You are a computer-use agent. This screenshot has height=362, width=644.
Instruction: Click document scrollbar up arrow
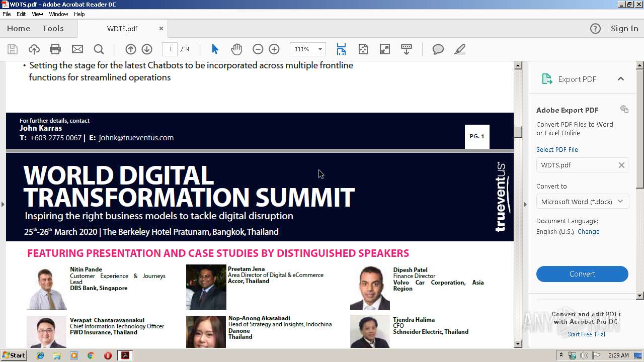518,65
